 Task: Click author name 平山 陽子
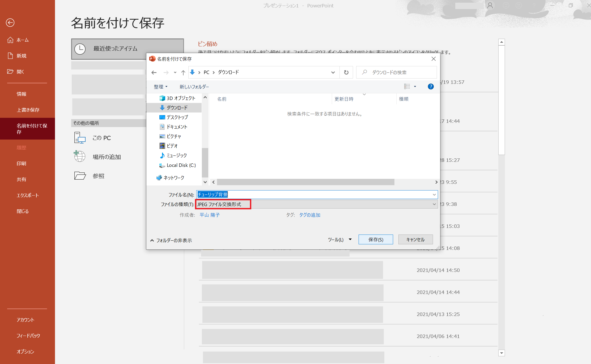tap(210, 215)
